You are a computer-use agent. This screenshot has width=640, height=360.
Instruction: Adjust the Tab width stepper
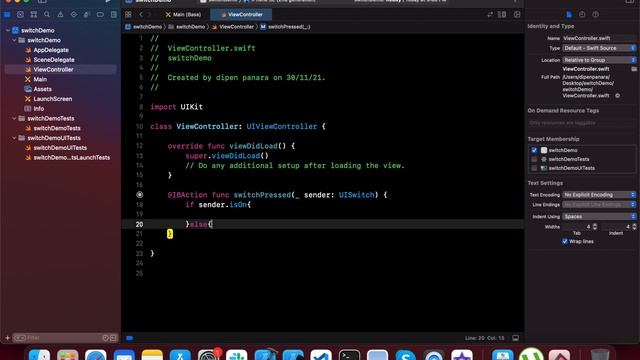tap(595, 226)
